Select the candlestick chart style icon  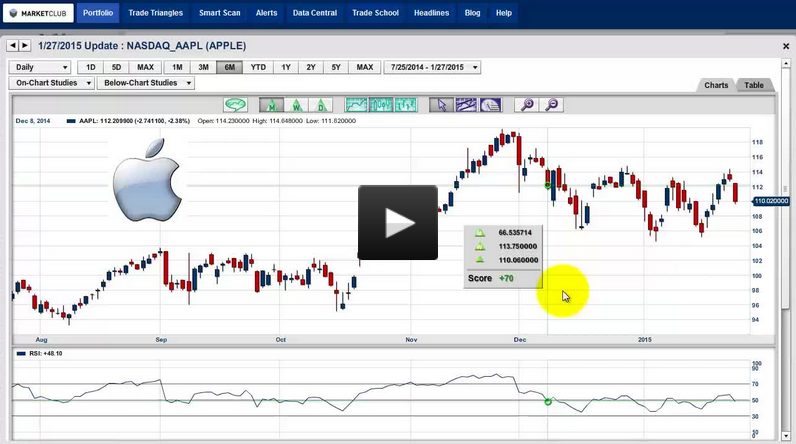click(381, 104)
